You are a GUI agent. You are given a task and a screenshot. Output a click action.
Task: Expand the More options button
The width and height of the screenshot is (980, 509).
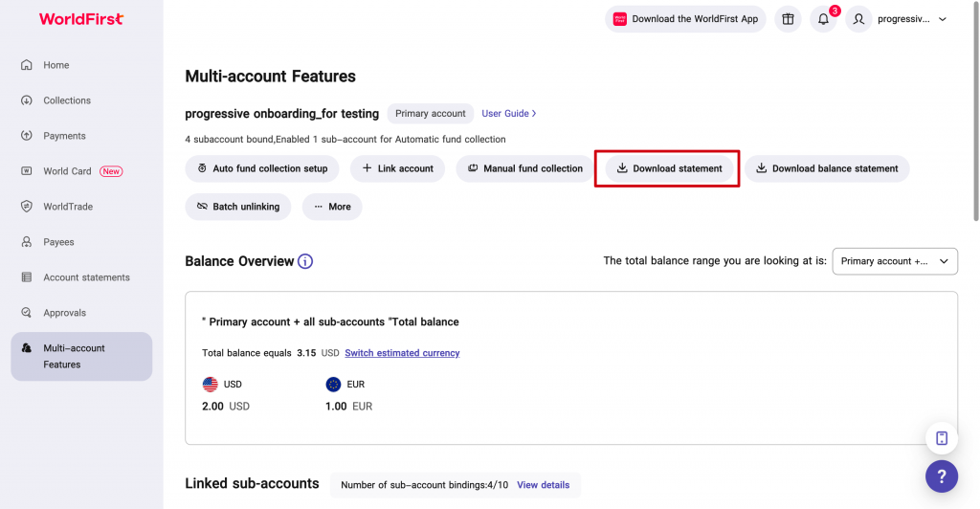(332, 207)
